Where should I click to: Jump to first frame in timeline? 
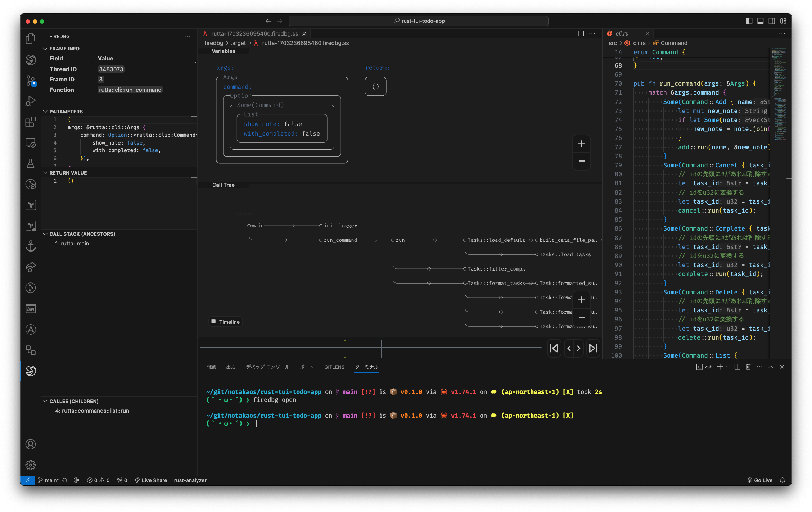pyautogui.click(x=554, y=348)
